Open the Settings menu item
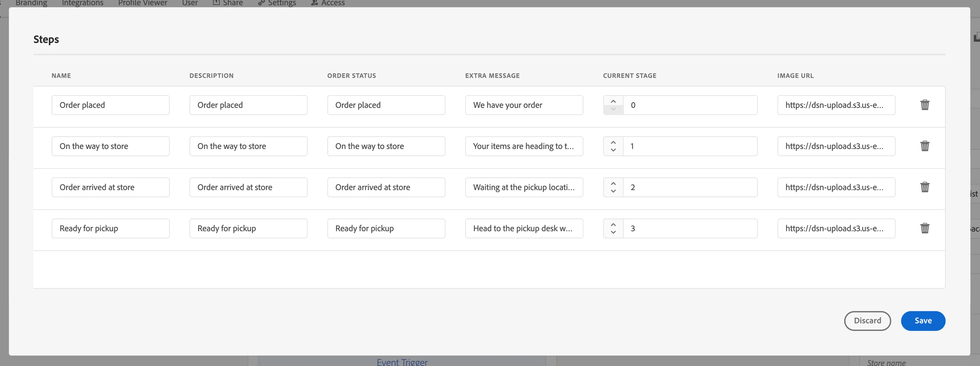980x366 pixels. click(277, 3)
